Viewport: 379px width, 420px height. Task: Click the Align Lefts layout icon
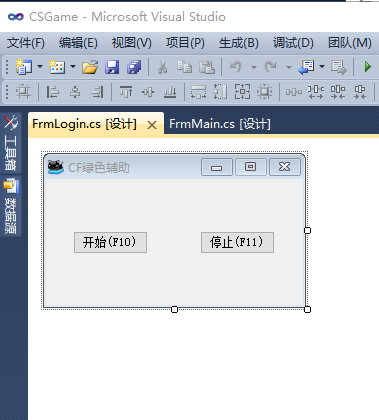click(x=52, y=92)
